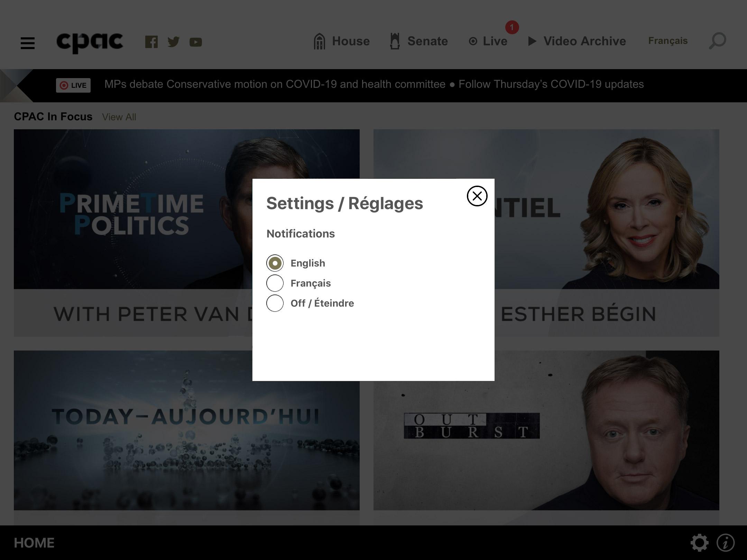Open the Video Archive

click(x=577, y=41)
